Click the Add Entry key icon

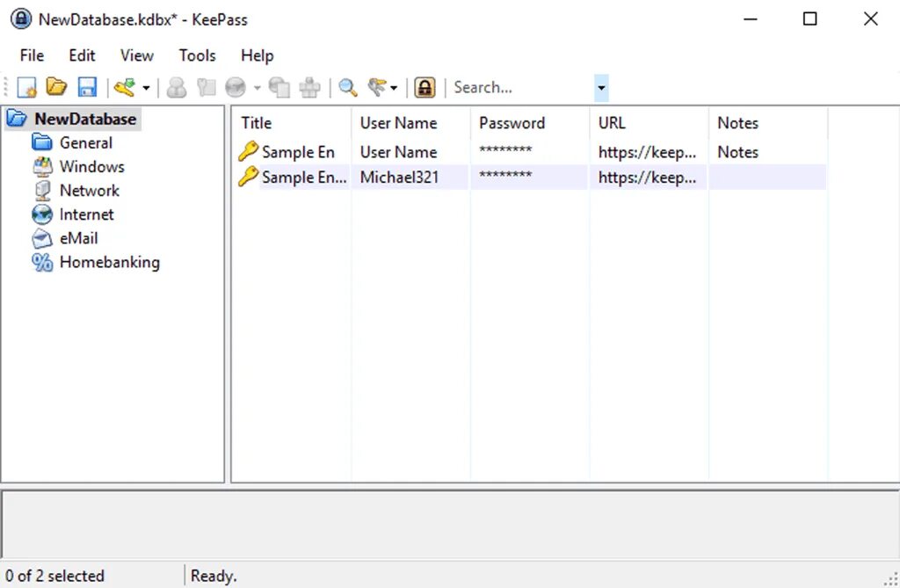tap(125, 87)
